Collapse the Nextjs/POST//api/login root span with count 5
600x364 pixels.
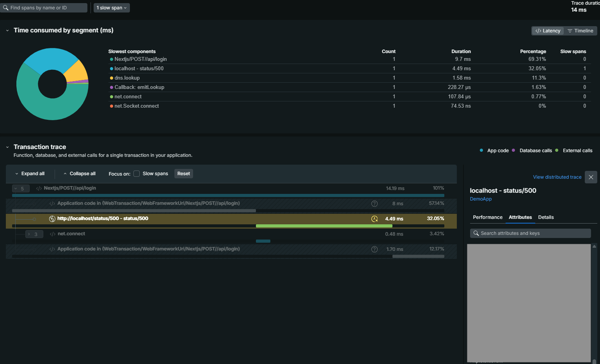pyautogui.click(x=21, y=188)
